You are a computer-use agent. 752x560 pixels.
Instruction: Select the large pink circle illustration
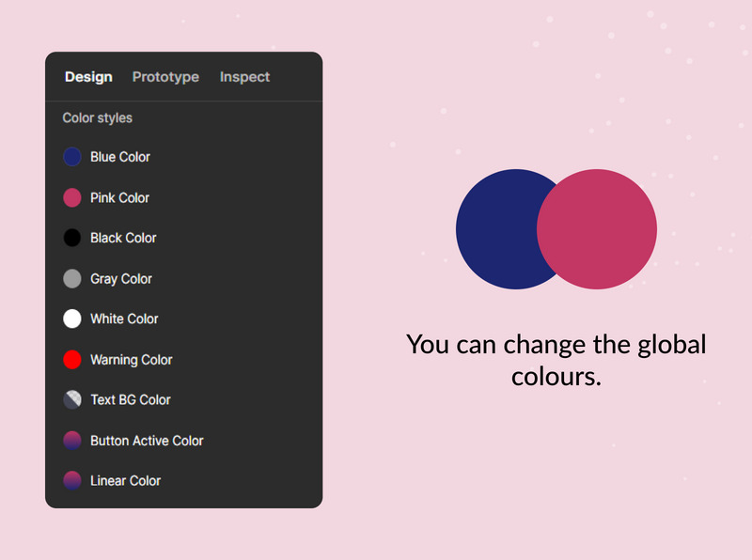coord(602,229)
